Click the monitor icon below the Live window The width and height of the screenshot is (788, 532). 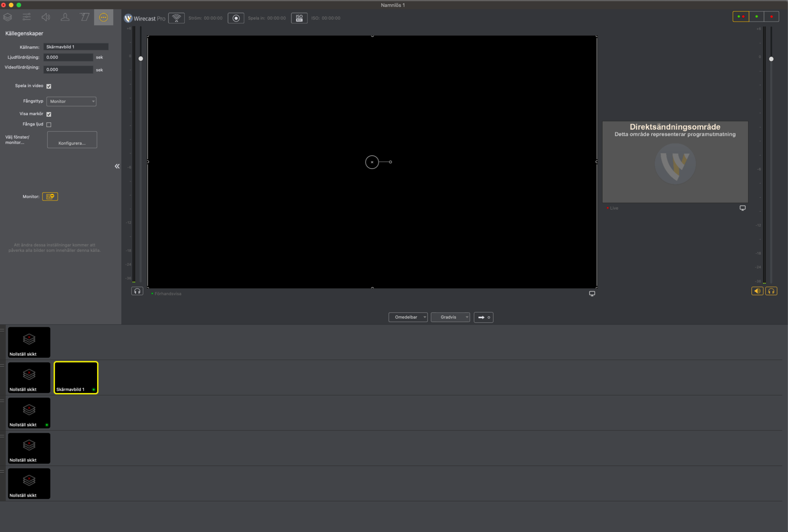743,208
